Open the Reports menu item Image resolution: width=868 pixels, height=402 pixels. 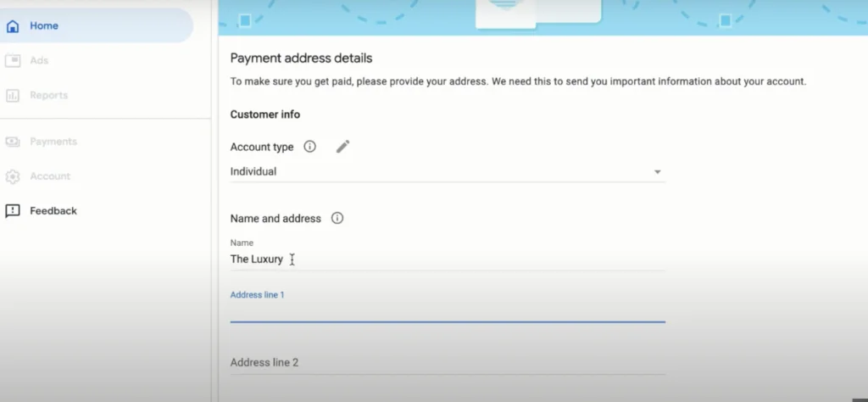click(x=97, y=95)
